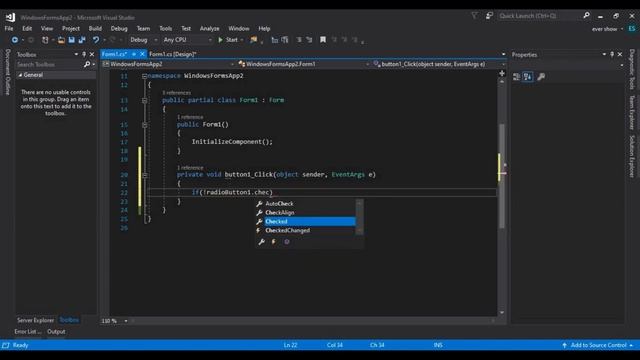The height and width of the screenshot is (360, 640).
Task: Click the Property Pages wrench icon
Action: coord(541,77)
